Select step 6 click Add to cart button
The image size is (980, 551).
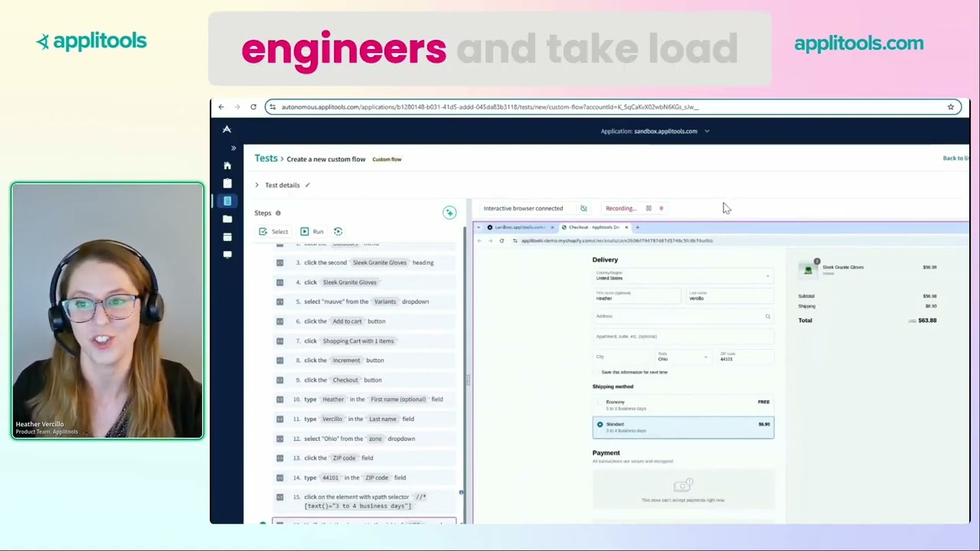point(364,321)
